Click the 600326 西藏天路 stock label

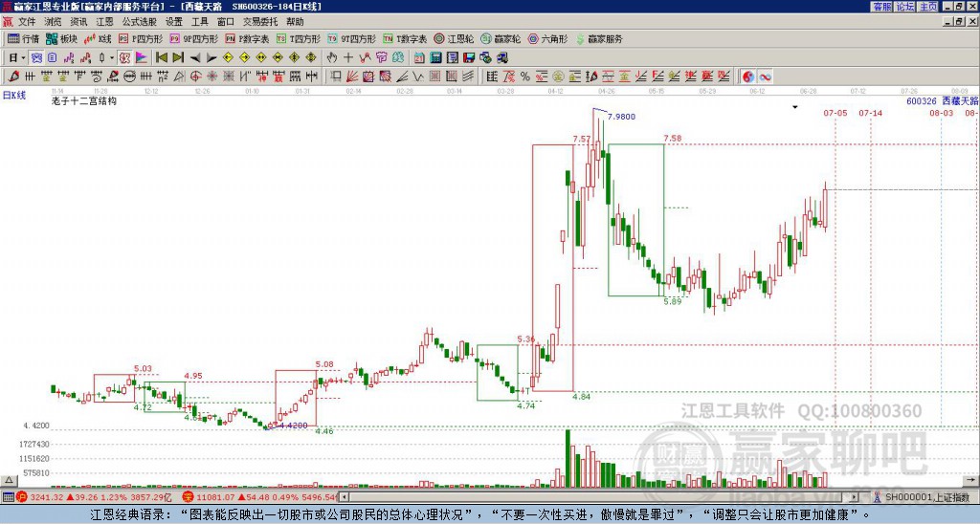tap(943, 100)
